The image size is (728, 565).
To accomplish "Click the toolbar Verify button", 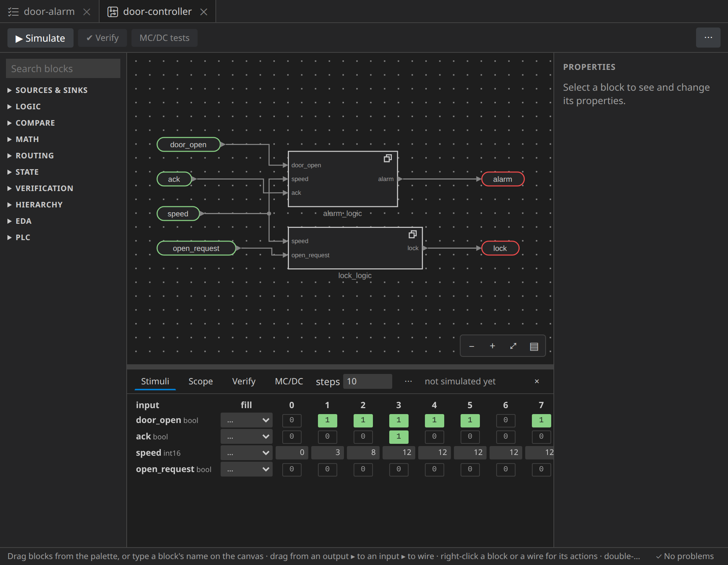I will click(103, 38).
